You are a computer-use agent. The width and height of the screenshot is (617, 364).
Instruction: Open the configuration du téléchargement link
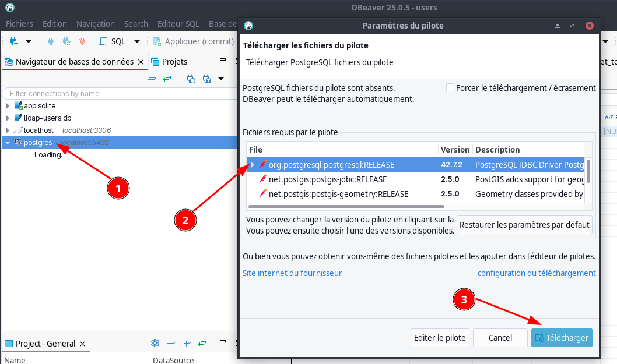537,273
